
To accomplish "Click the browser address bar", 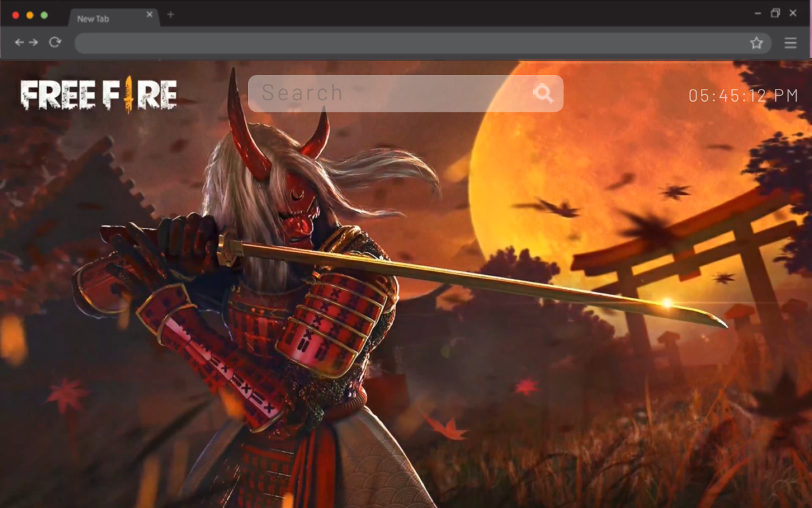I will pyautogui.click(x=422, y=43).
